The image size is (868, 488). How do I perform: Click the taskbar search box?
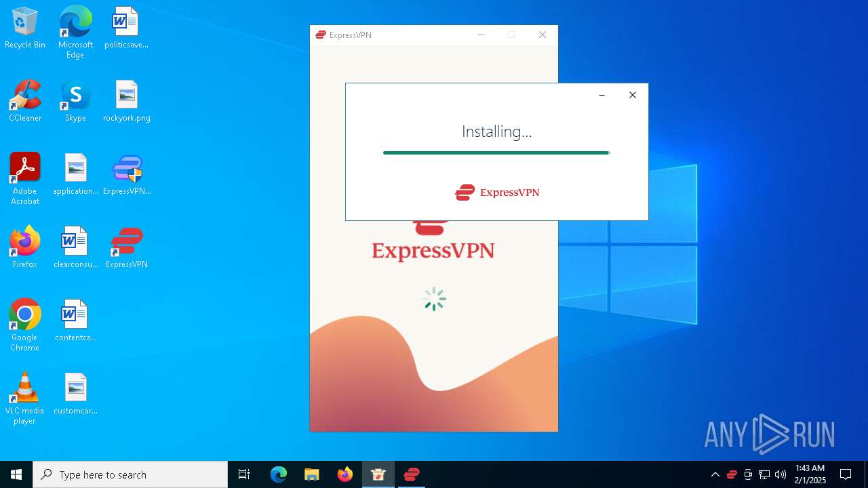click(x=130, y=474)
